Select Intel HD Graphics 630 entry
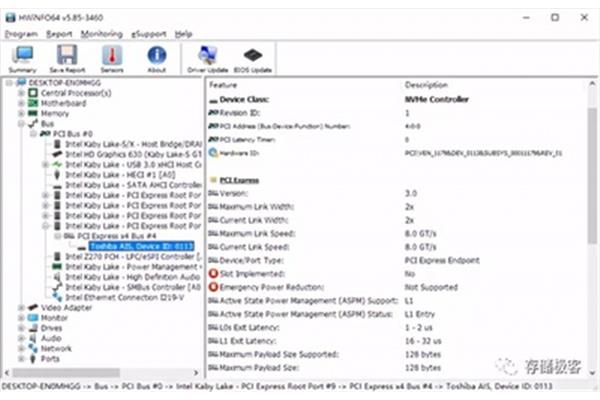 point(134,154)
